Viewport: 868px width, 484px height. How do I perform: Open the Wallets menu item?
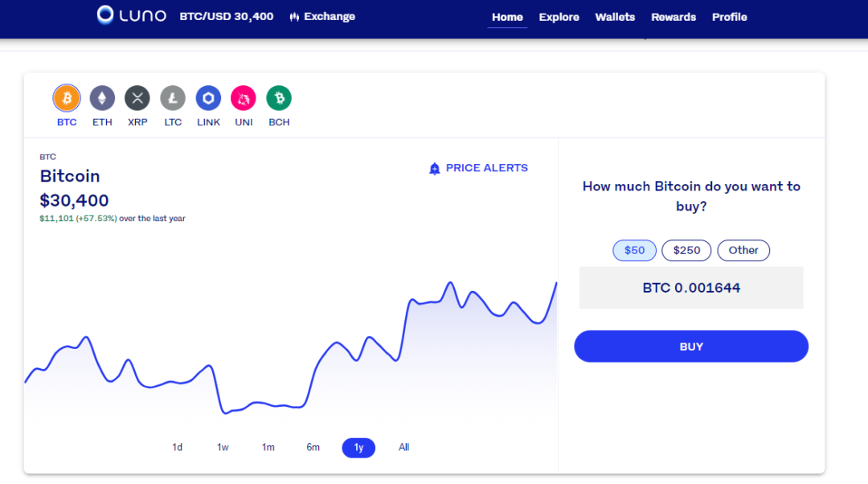point(615,17)
